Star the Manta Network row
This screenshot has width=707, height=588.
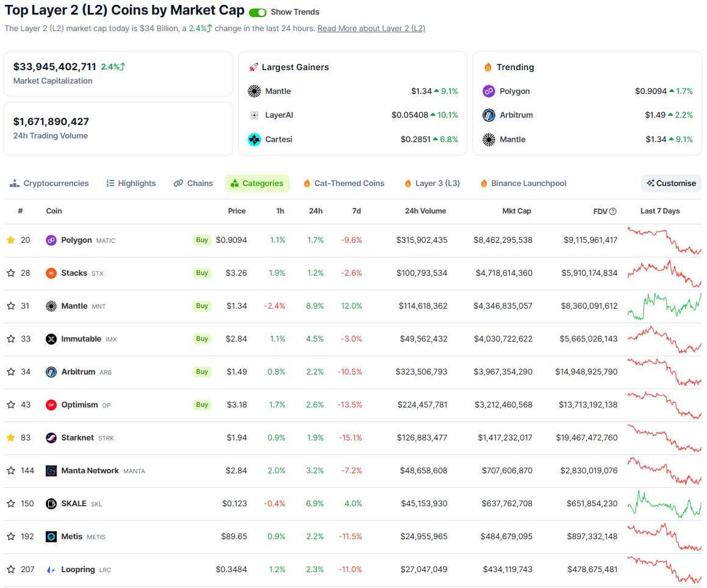11,470
